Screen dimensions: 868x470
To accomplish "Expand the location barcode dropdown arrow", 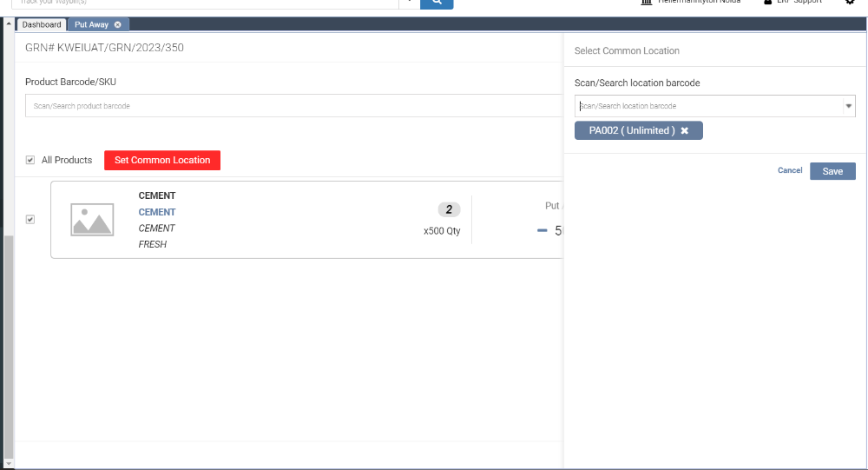I will point(848,106).
